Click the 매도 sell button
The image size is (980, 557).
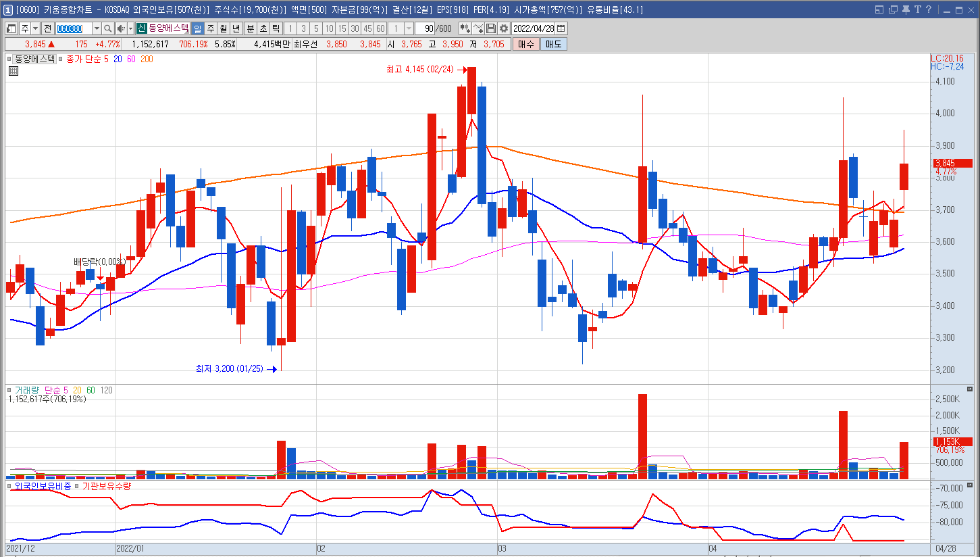(553, 44)
